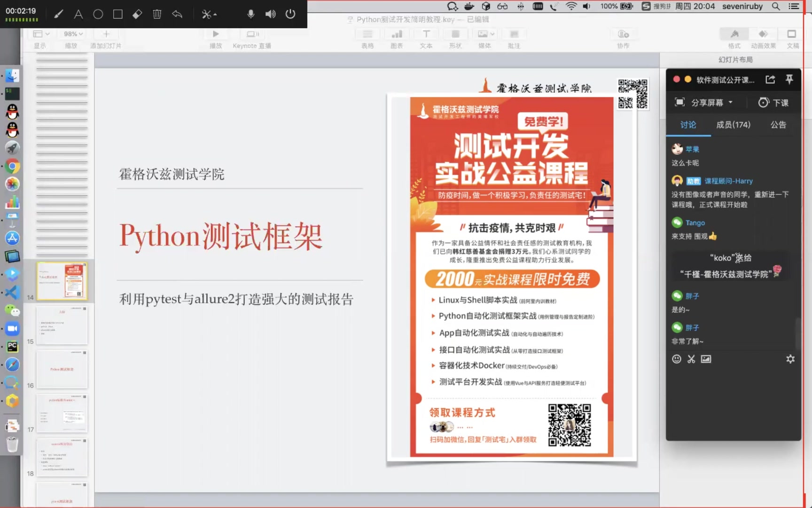Select the eraser tool
The image size is (812, 508).
(137, 14)
